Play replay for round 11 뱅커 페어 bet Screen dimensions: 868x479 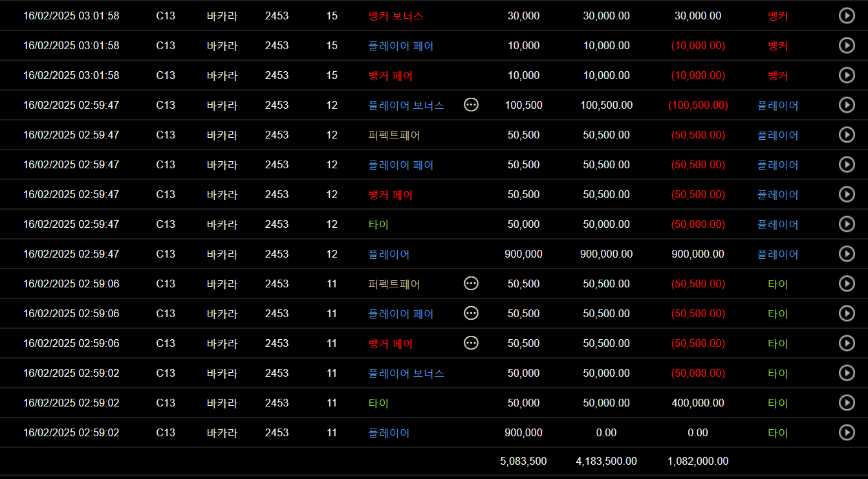click(847, 343)
